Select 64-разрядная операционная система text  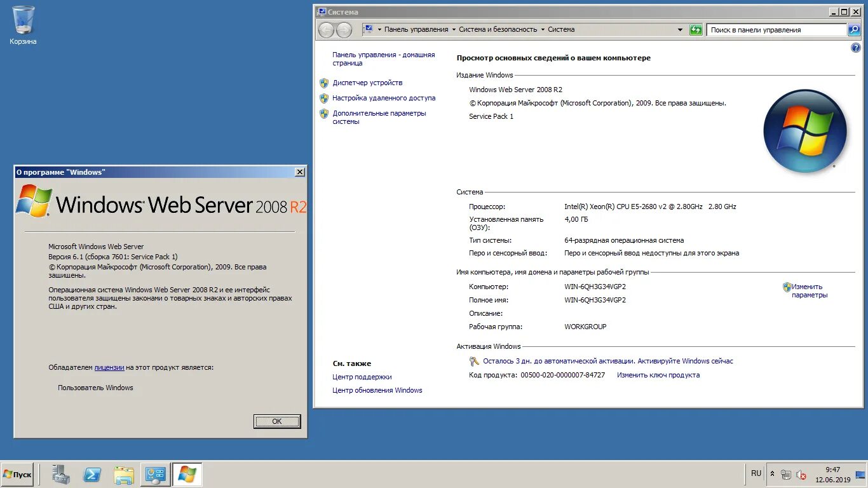[x=624, y=240]
